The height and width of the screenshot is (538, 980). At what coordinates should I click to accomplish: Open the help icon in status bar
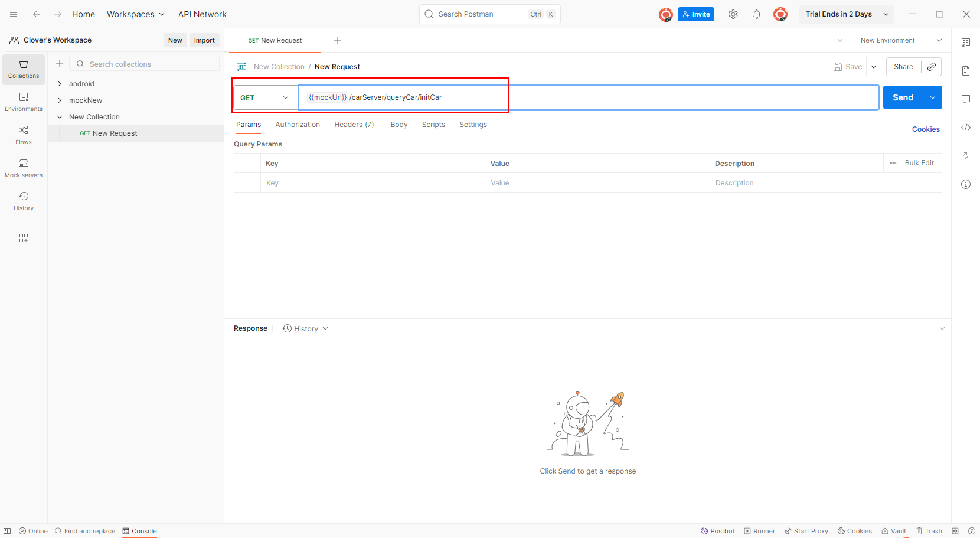972,531
